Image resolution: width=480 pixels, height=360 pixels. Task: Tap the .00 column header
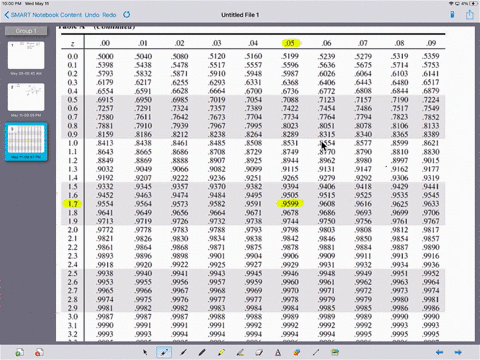coord(105,43)
